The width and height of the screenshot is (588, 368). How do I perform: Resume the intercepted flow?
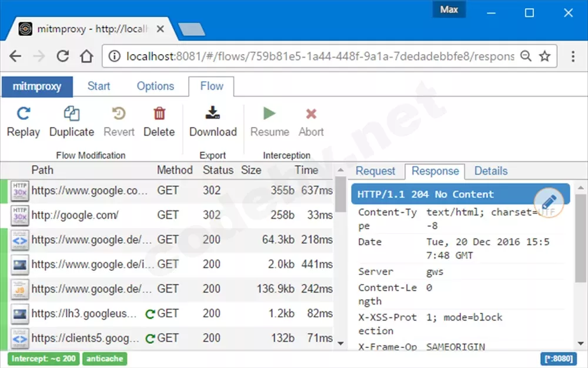point(269,121)
